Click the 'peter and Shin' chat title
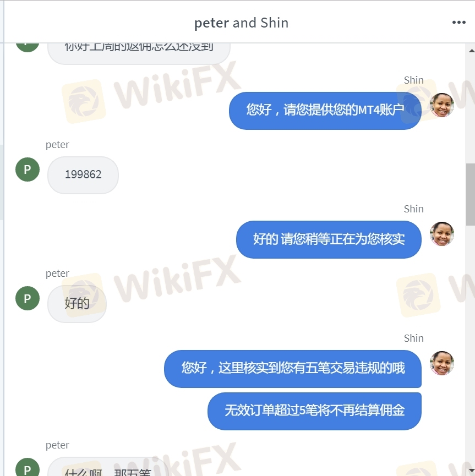 point(241,23)
